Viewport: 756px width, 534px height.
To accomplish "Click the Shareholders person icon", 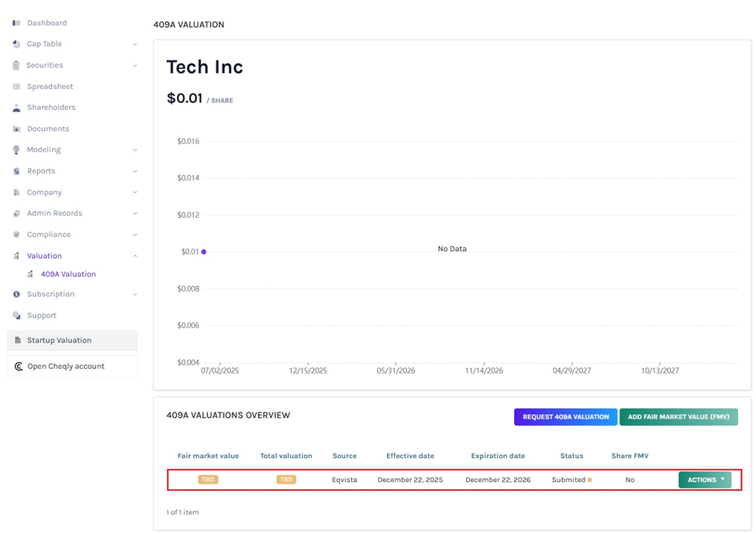I will point(16,108).
